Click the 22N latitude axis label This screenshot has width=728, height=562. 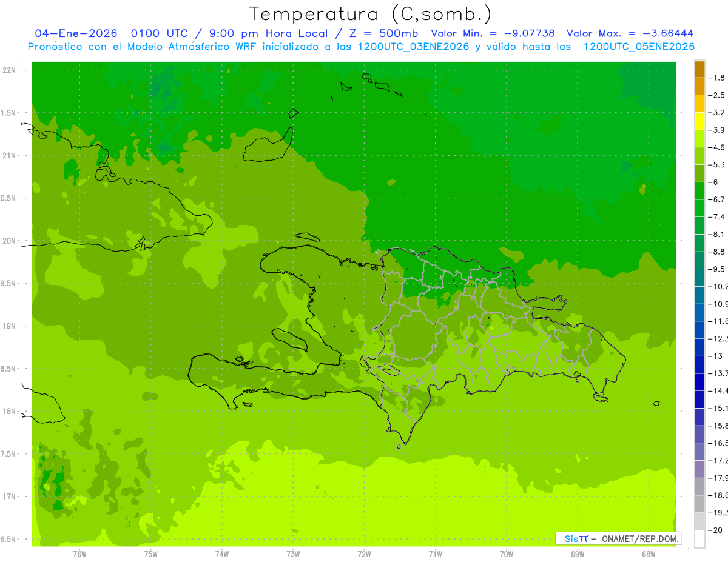10,70
